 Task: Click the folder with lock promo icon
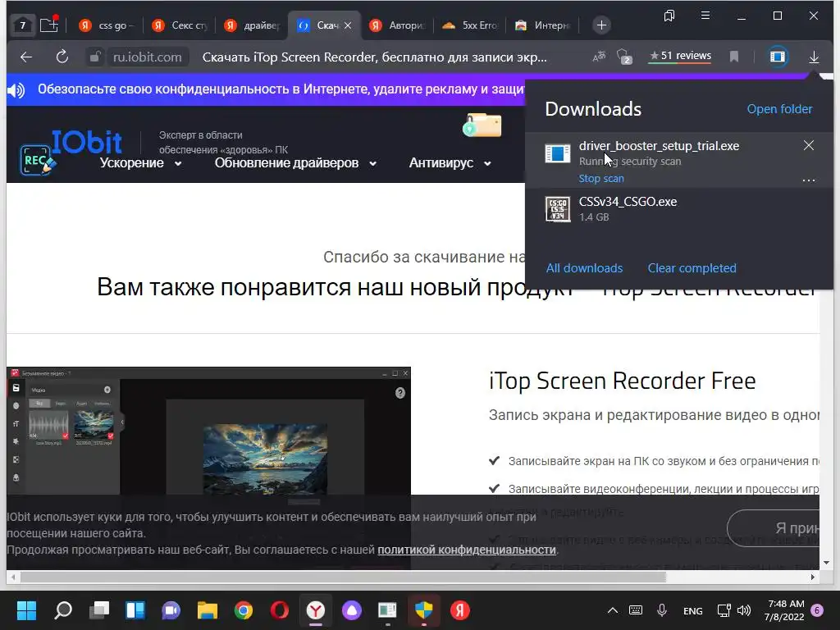(482, 125)
